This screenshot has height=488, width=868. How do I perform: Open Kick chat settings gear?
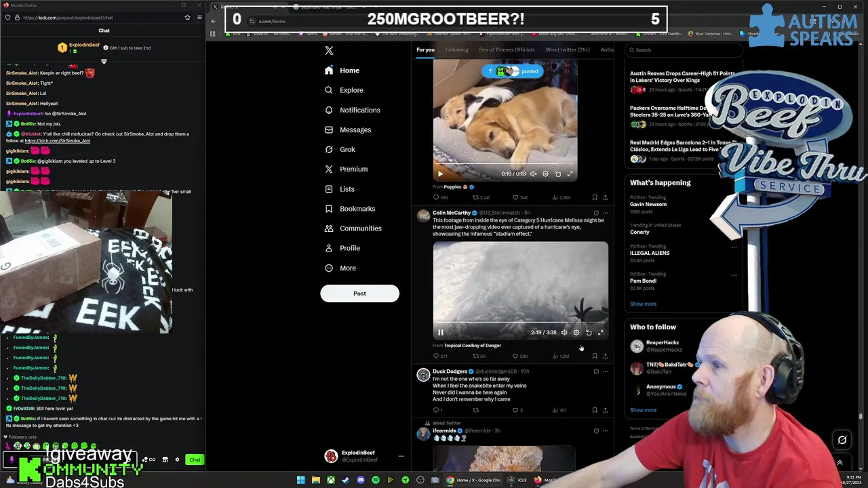pos(177,460)
